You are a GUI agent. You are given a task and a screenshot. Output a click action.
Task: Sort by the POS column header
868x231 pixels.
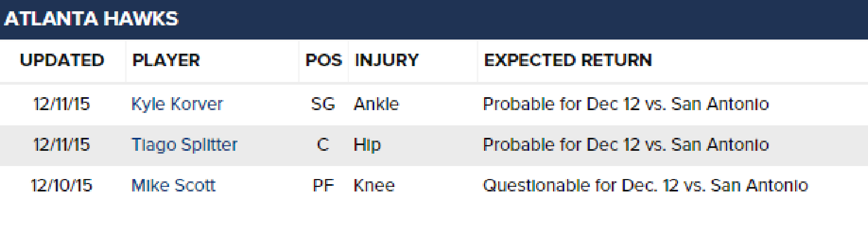tap(324, 60)
